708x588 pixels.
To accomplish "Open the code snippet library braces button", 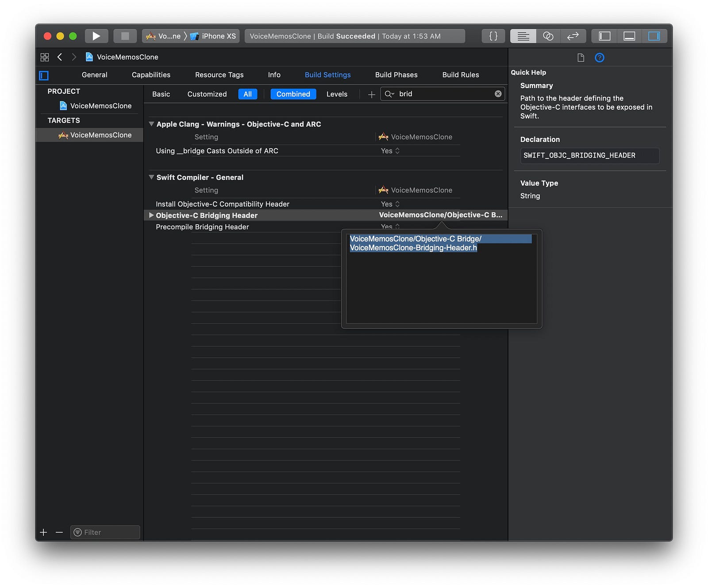I will pyautogui.click(x=493, y=36).
